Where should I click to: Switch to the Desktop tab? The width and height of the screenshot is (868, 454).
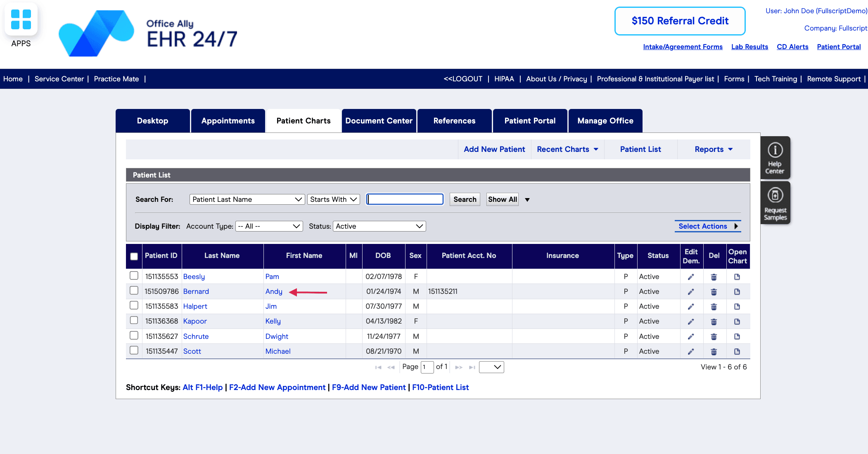(153, 121)
